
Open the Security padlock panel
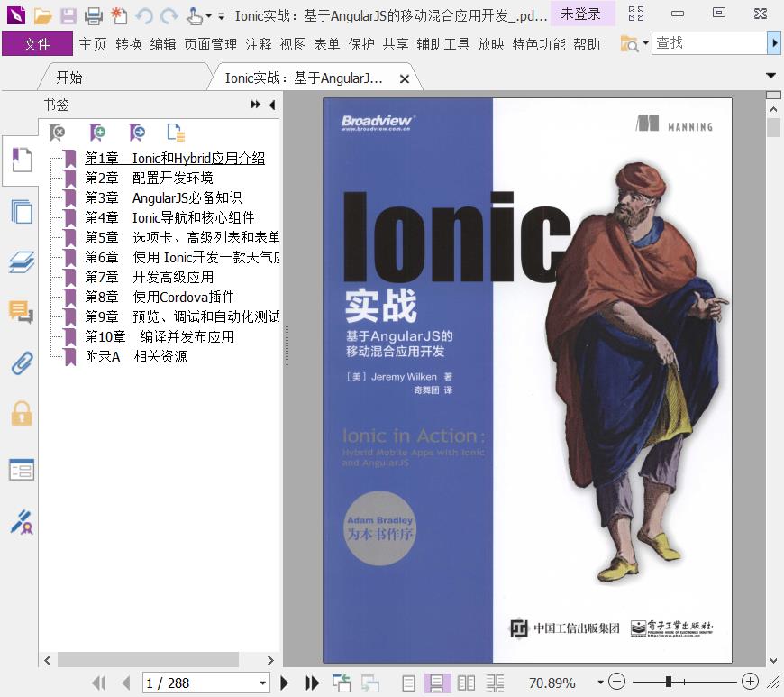[x=22, y=414]
